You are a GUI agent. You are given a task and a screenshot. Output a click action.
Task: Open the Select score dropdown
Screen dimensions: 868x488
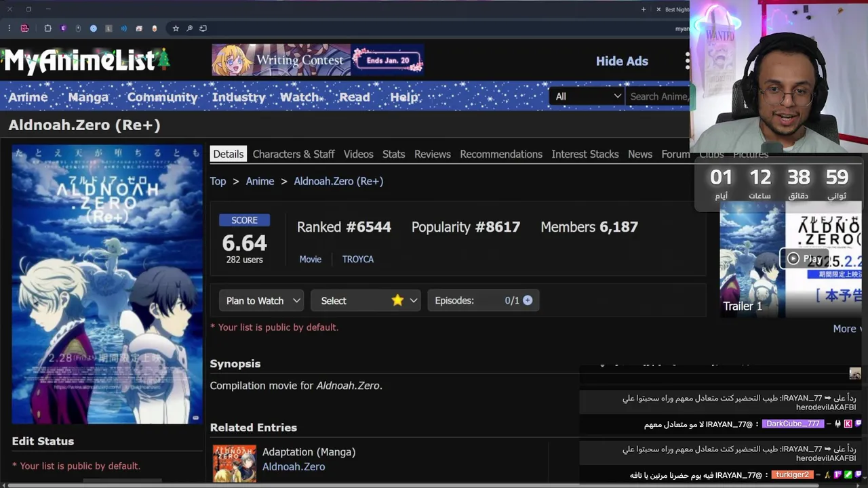coord(366,300)
